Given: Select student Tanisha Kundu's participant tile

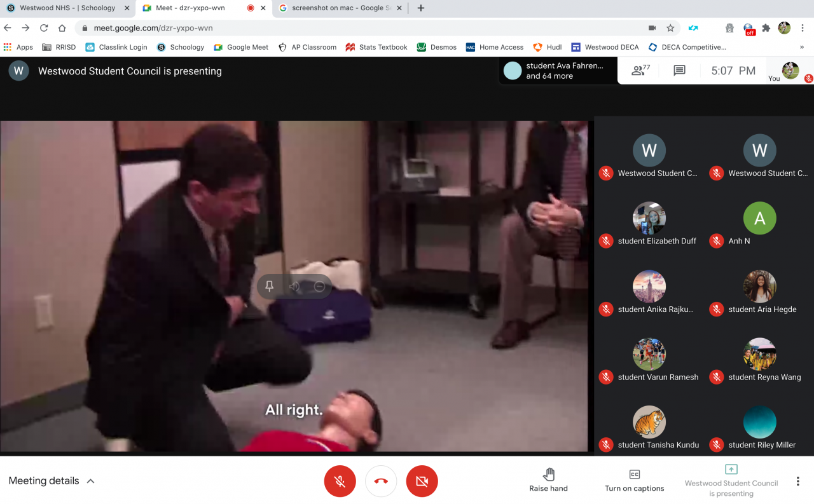Looking at the screenshot, I should point(649,428).
